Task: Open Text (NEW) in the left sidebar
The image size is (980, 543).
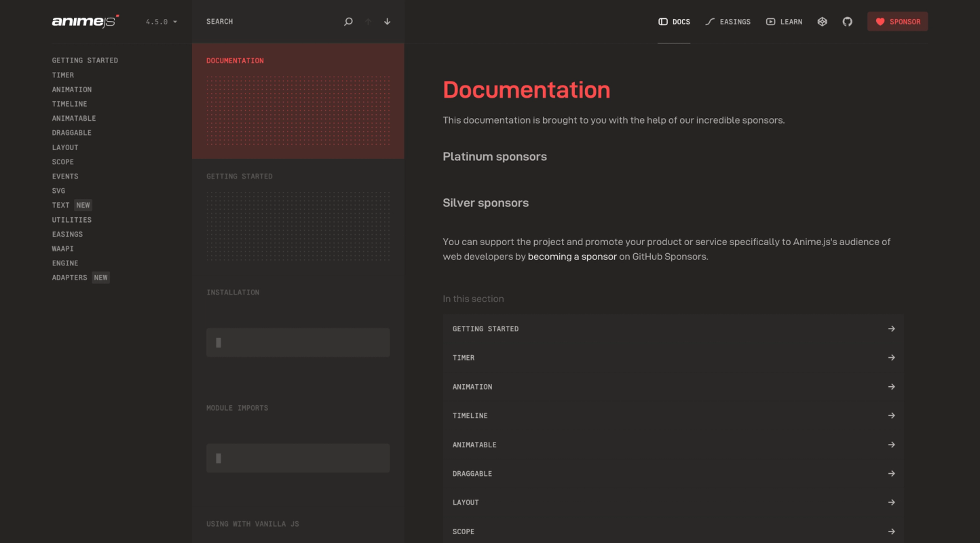Action: (x=71, y=205)
